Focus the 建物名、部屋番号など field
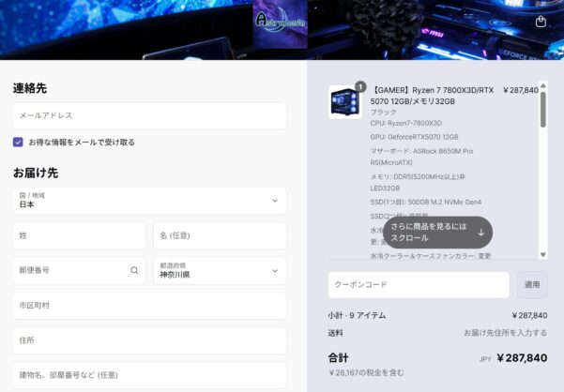Screen dimensions: 564x392 [149, 375]
